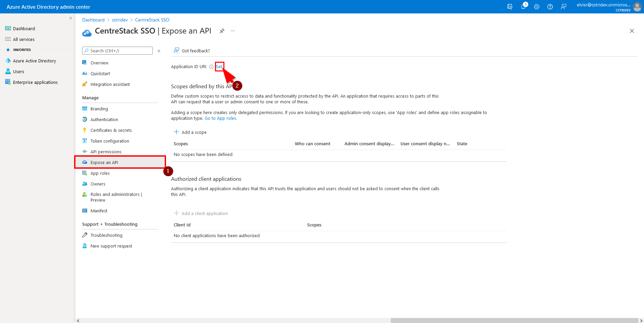Click Dashboard breadcrumb link
The width and height of the screenshot is (644, 323).
(x=93, y=20)
